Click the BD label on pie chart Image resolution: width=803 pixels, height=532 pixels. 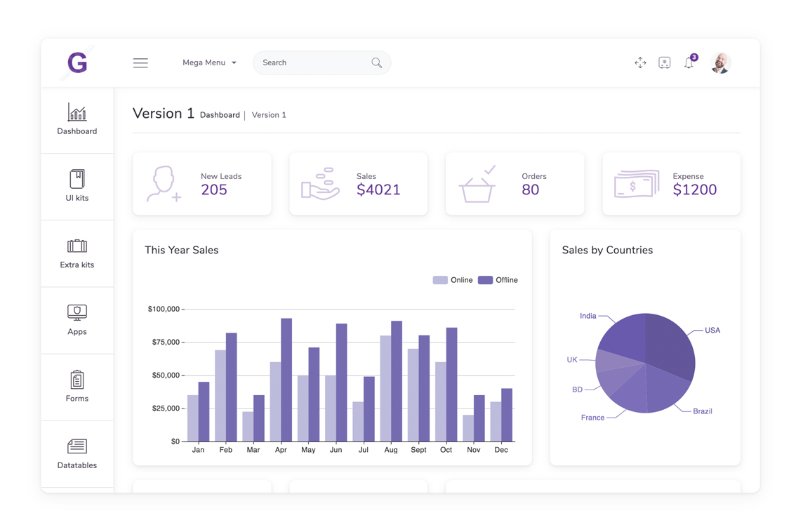coord(577,390)
